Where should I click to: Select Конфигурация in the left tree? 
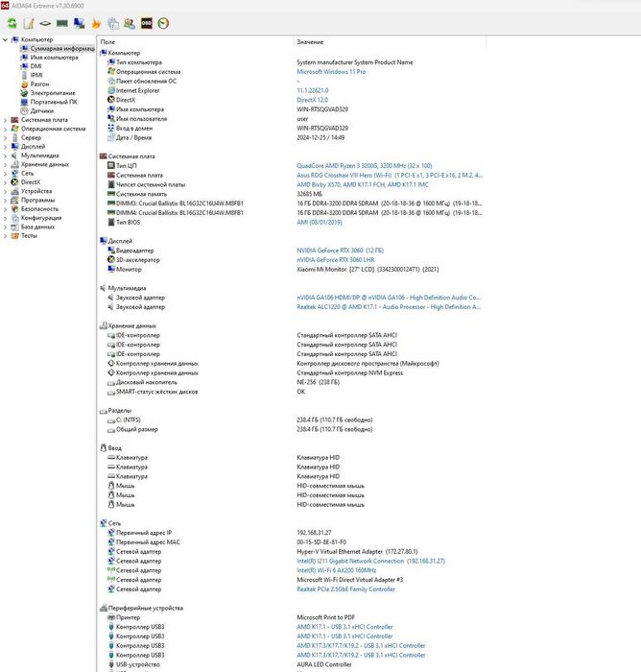coord(41,218)
